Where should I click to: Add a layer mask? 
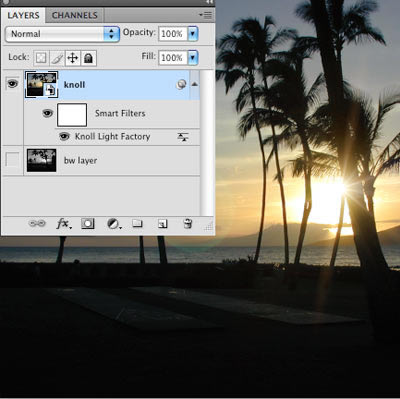coord(88,223)
